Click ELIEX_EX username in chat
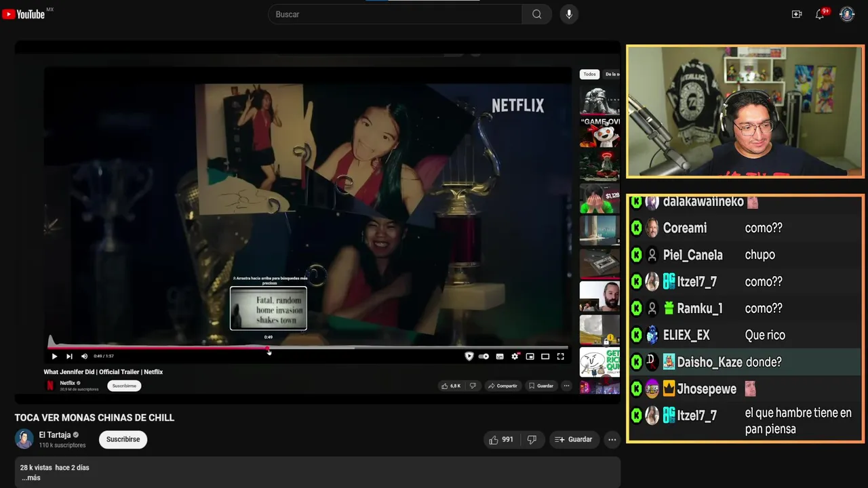The image size is (868, 488). click(686, 335)
